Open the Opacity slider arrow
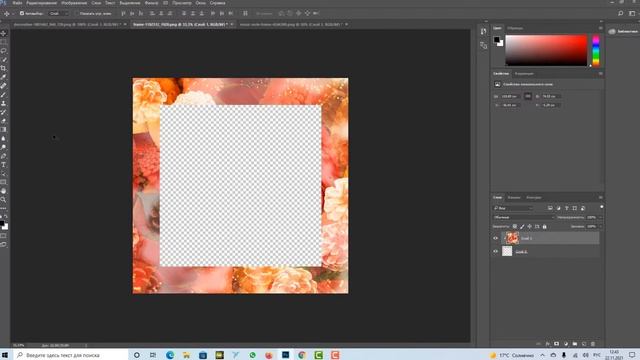This screenshot has width=640, height=360. click(600, 218)
